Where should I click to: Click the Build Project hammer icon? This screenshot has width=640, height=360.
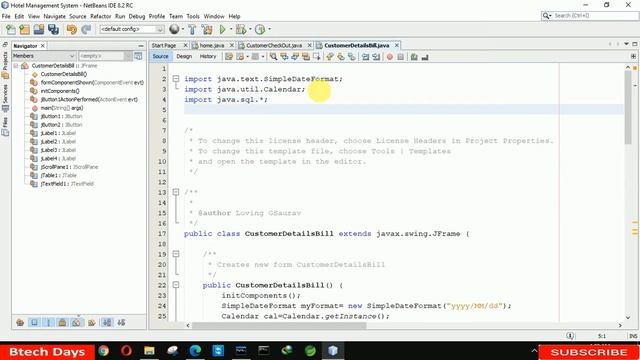click(x=192, y=29)
